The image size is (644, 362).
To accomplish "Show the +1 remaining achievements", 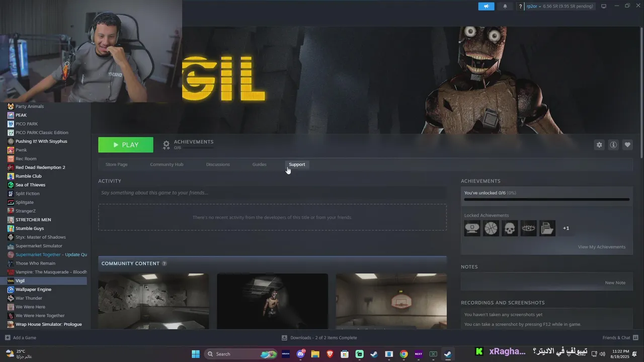I will coord(566,228).
